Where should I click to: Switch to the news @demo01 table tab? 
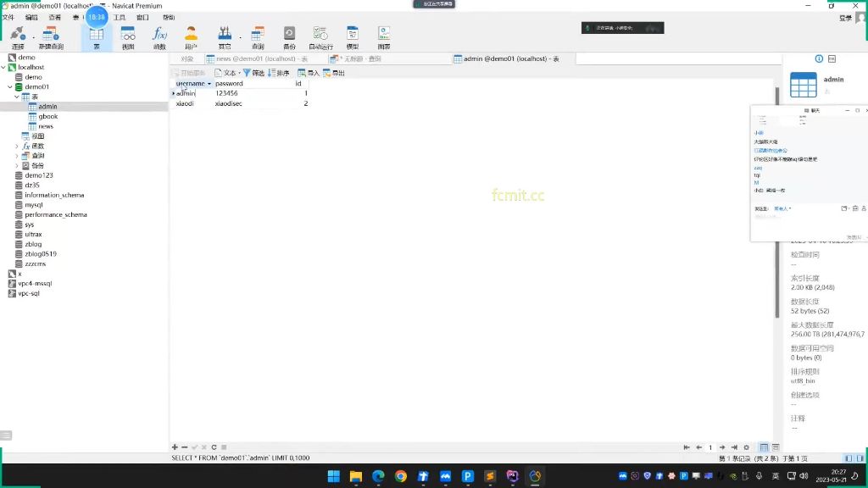tap(257, 58)
